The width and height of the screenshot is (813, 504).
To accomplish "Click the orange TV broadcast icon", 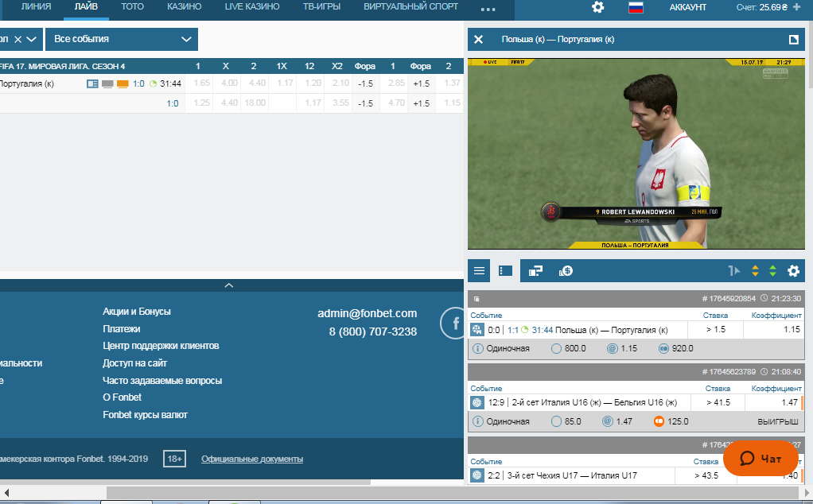I will (x=123, y=84).
